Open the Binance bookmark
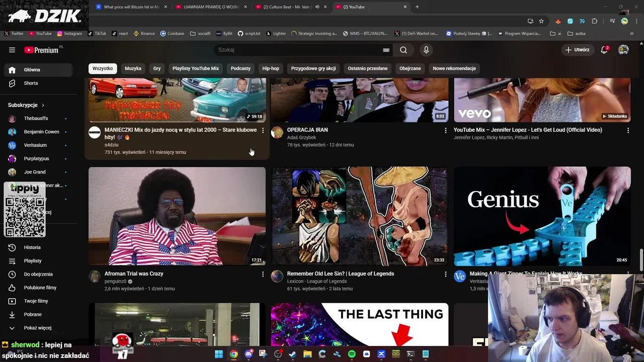Screen dimensions: 644x362 [144, 34]
